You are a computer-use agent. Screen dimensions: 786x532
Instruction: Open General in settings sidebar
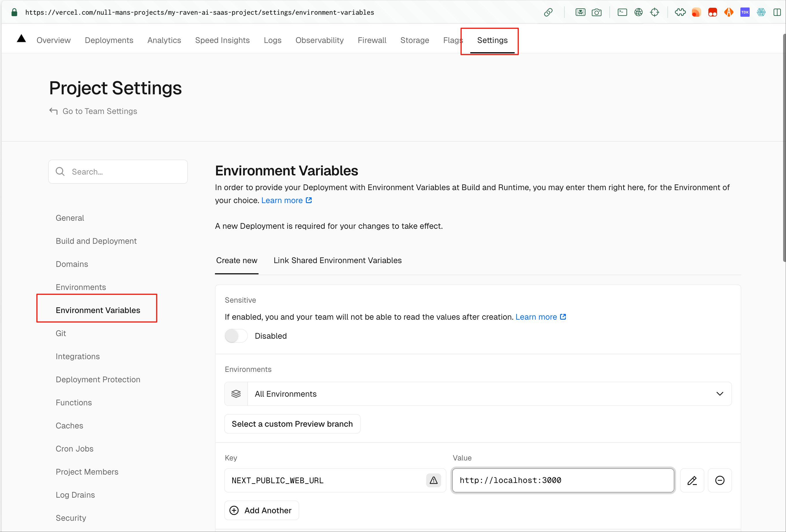pyautogui.click(x=70, y=218)
